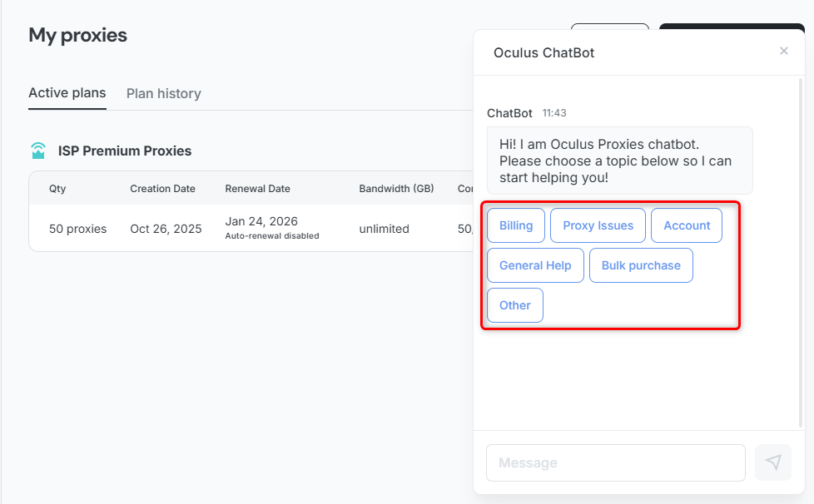Focus the Message input field

point(616,462)
